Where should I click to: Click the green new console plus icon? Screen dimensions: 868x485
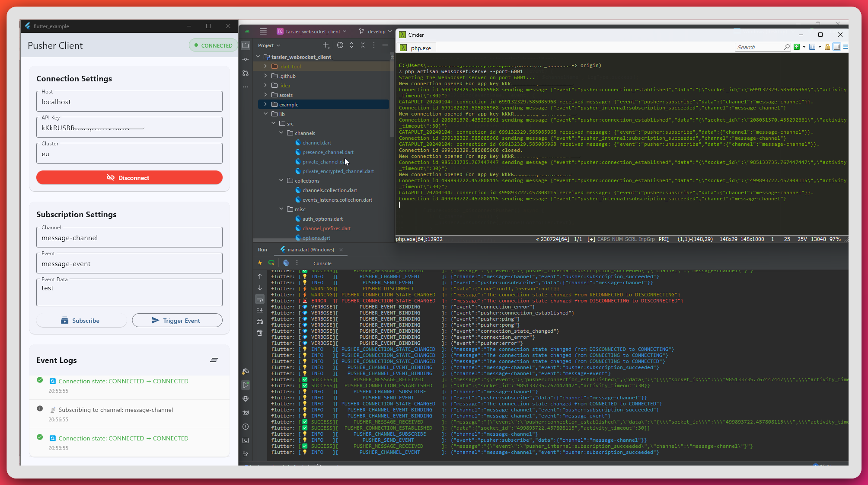796,47
